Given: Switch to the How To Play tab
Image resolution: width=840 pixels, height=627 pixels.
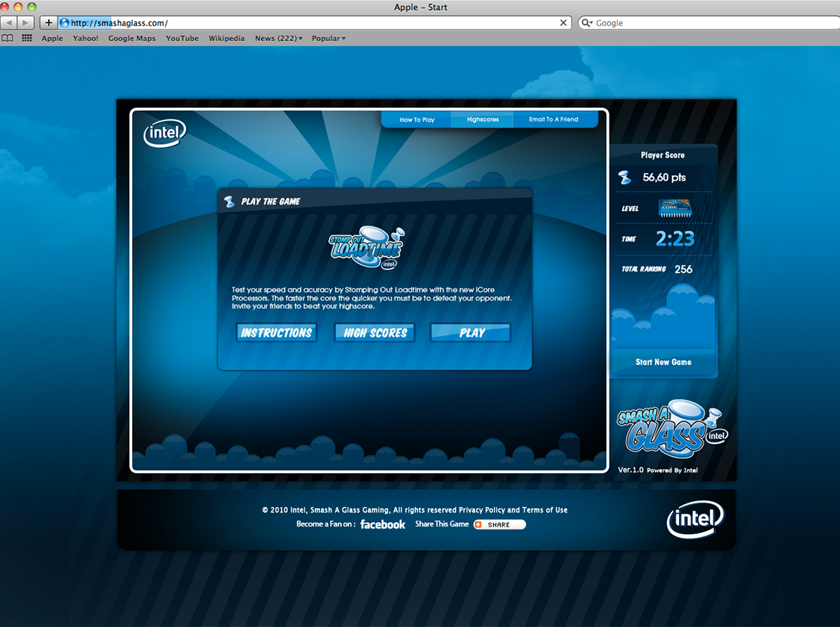Looking at the screenshot, I should pos(417,119).
